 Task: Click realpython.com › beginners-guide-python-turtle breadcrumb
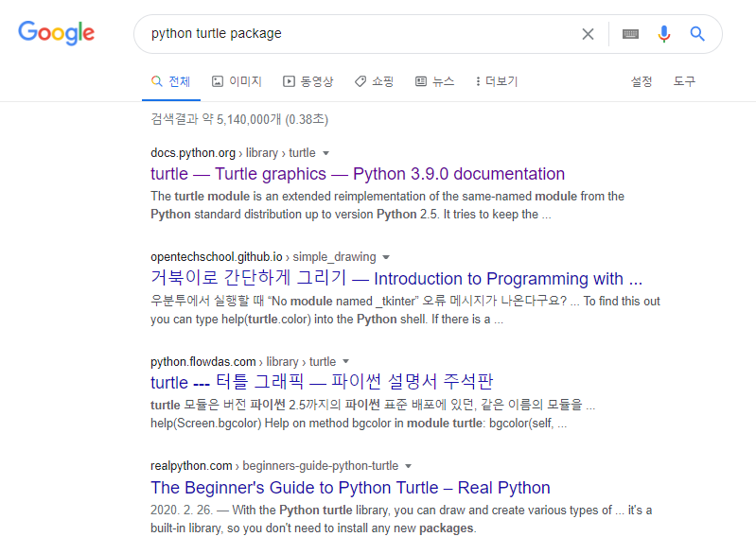(x=274, y=466)
